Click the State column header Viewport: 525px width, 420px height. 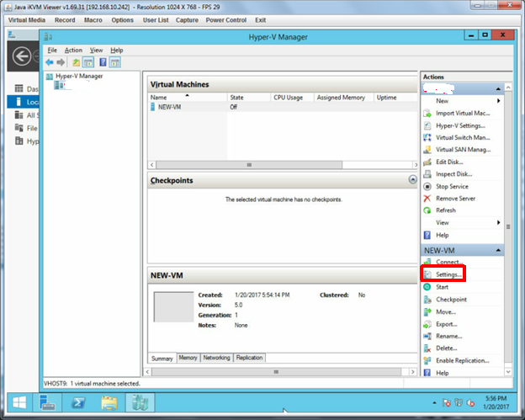248,98
